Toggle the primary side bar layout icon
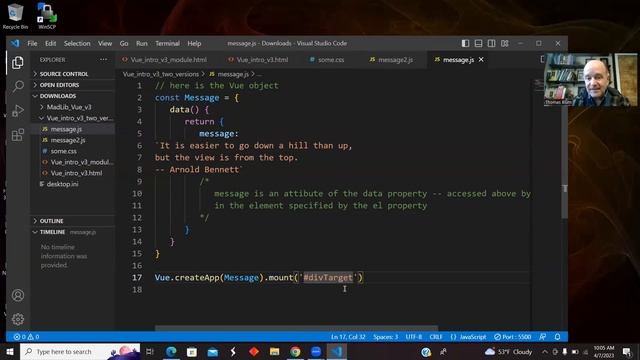 [465, 43]
